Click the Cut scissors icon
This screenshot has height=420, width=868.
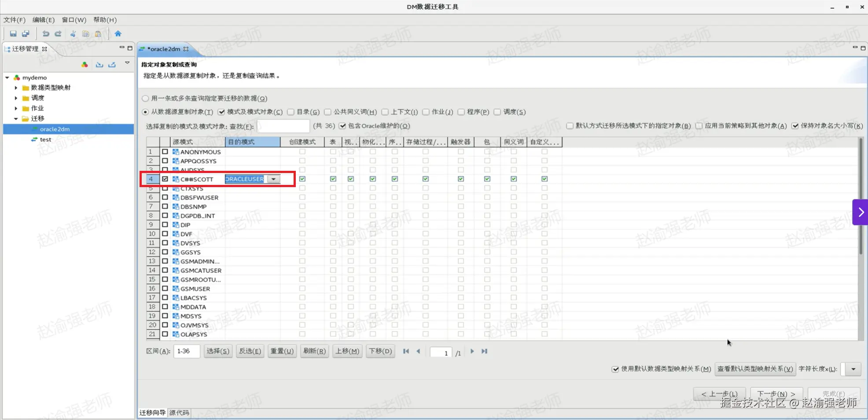(x=73, y=33)
